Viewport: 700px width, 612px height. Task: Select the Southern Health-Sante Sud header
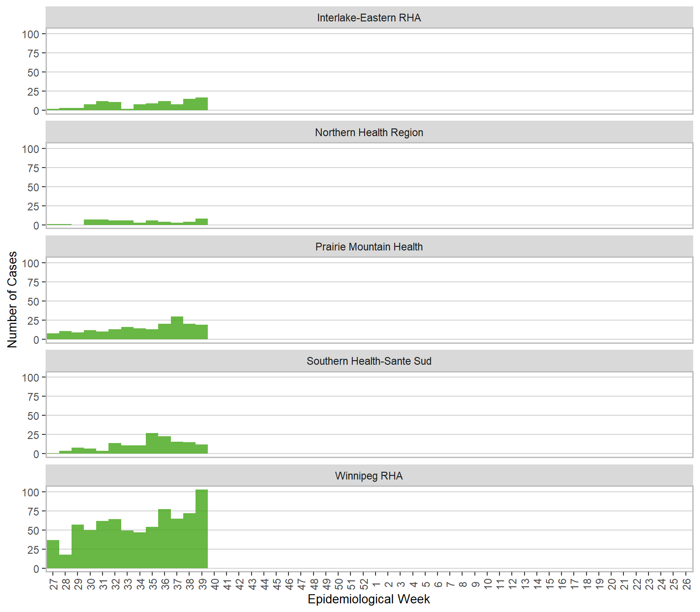(x=369, y=361)
